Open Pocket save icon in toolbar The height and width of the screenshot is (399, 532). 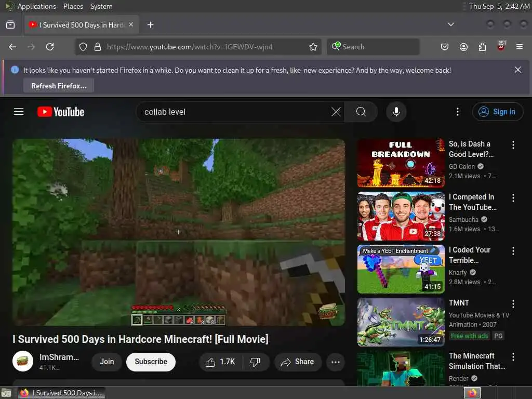[445, 47]
